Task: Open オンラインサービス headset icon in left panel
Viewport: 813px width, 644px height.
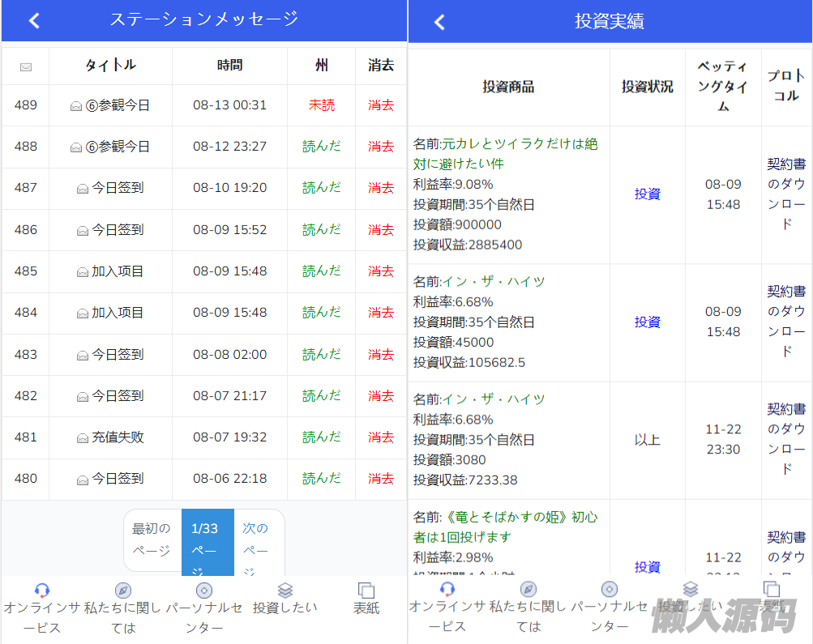Action: (42, 590)
